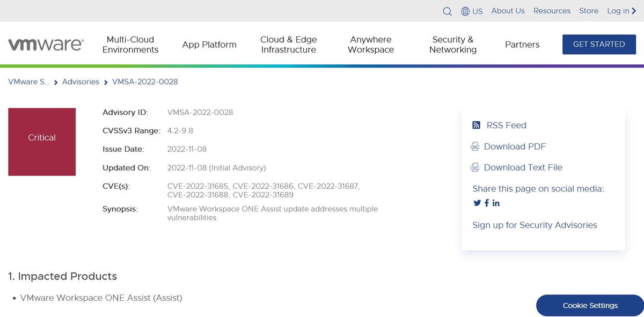Share page on Twitter
This screenshot has width=644, height=317.
[477, 203]
